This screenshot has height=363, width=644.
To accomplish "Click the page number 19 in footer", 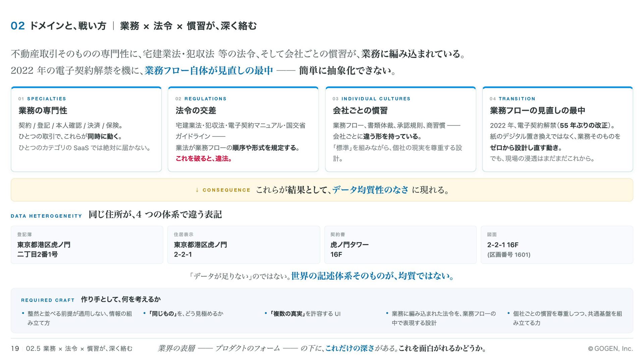I will (x=15, y=349).
